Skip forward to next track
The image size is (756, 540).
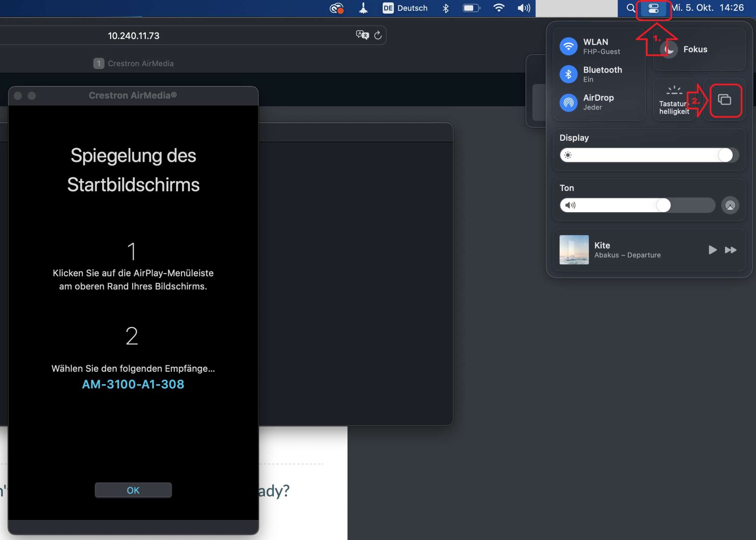(731, 250)
